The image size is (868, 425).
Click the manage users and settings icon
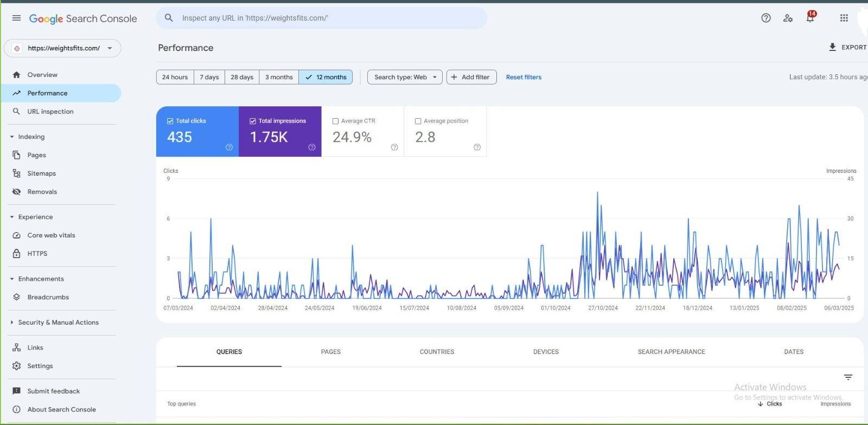pyautogui.click(x=788, y=18)
